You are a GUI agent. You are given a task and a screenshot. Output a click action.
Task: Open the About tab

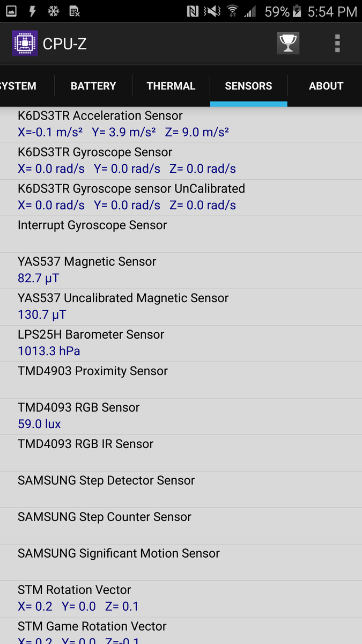[x=326, y=86]
